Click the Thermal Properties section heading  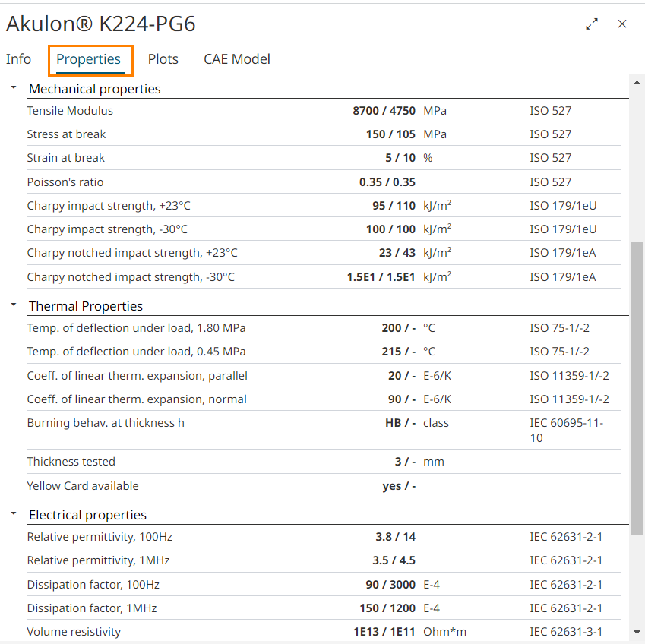86,306
